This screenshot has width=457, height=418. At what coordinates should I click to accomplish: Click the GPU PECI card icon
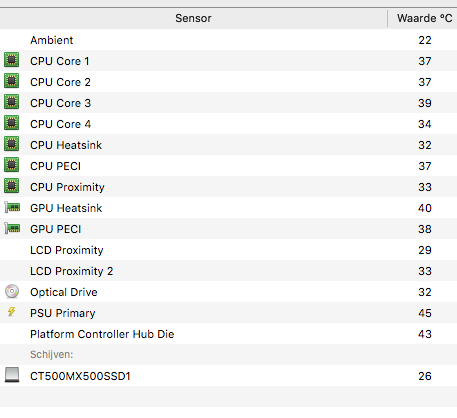tap(12, 229)
